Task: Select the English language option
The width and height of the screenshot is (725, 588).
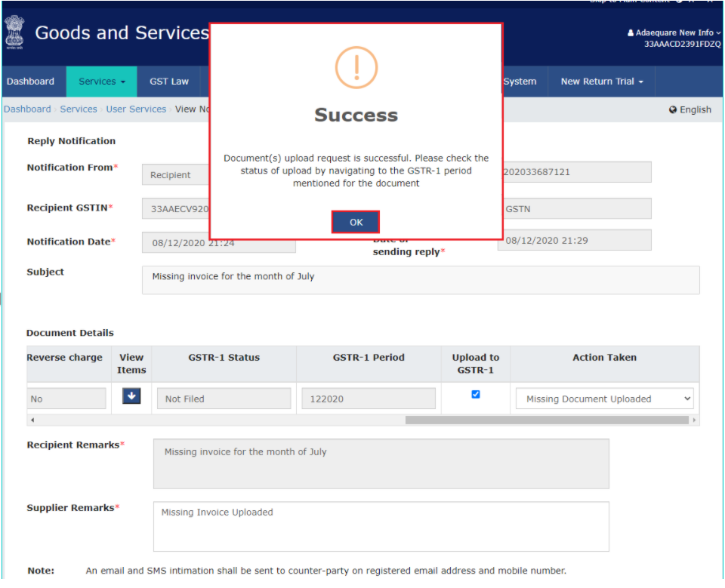Action: [x=690, y=109]
